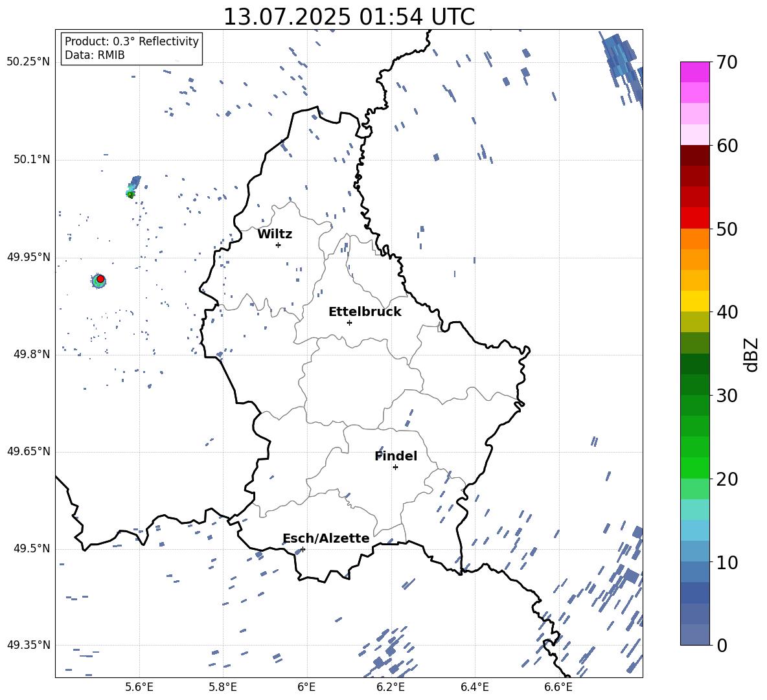Click the 5.8°E longitude label

[223, 687]
